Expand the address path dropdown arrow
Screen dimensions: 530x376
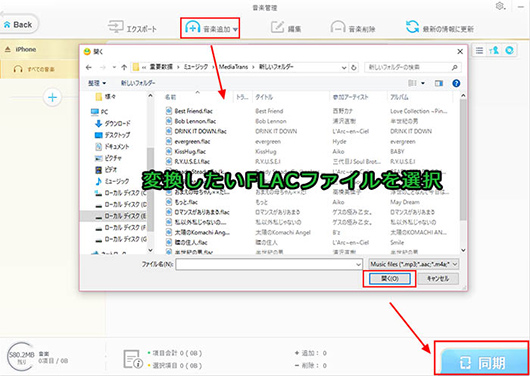[x=344, y=68]
